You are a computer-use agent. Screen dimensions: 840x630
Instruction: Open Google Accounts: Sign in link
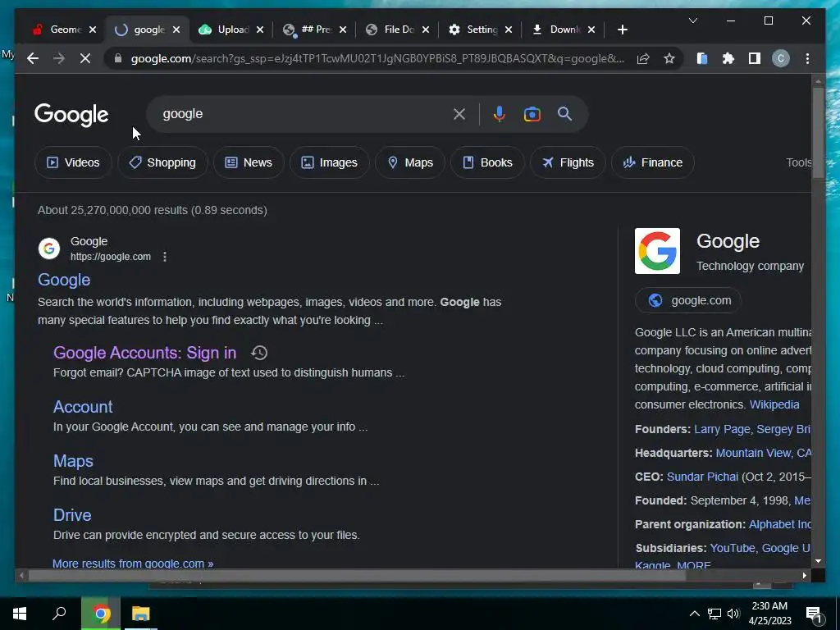(144, 353)
